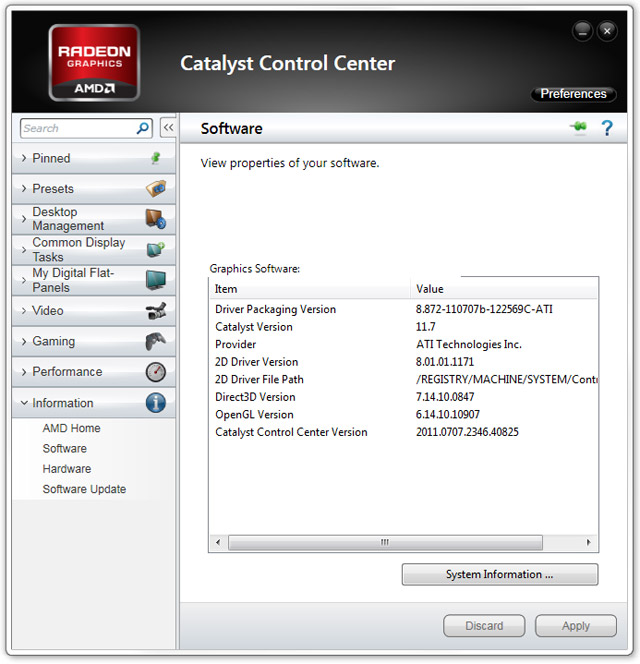Click the Radeon Graphics AMD logo
This screenshot has height=664, width=640.
[94, 63]
